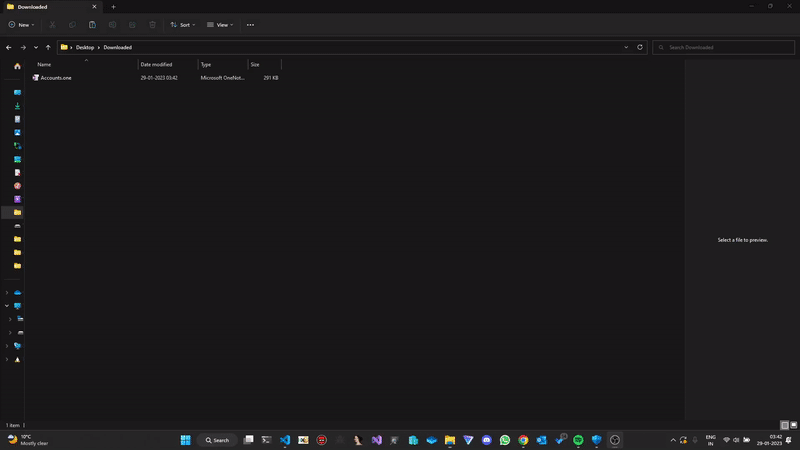Open the recent locations chevron
Viewport: 800px width, 450px height.
pyautogui.click(x=36, y=47)
